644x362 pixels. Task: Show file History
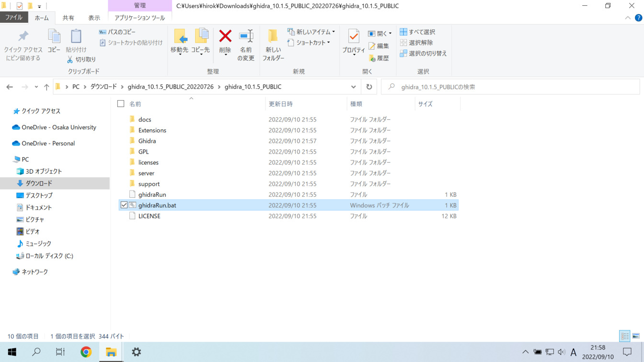tap(379, 58)
